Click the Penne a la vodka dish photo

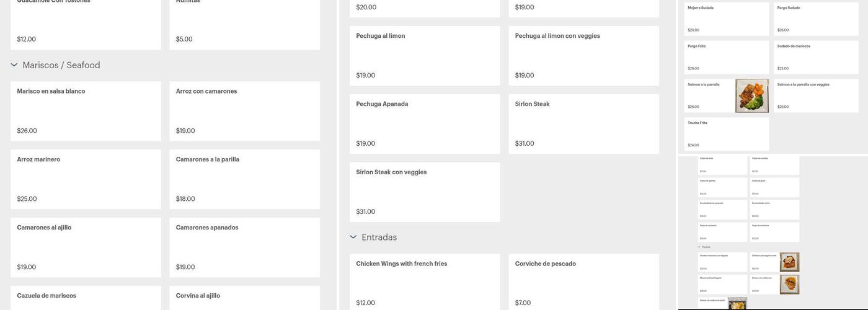[x=789, y=284]
